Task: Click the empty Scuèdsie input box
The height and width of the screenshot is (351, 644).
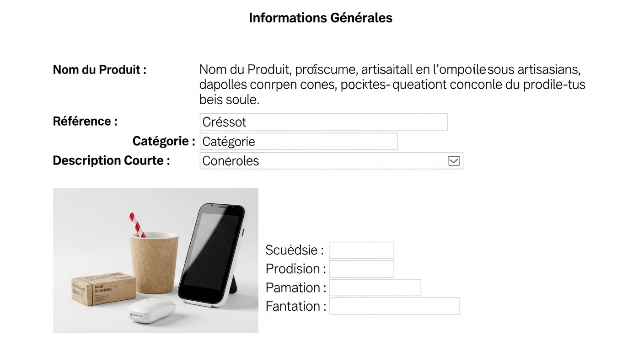Action: click(361, 250)
